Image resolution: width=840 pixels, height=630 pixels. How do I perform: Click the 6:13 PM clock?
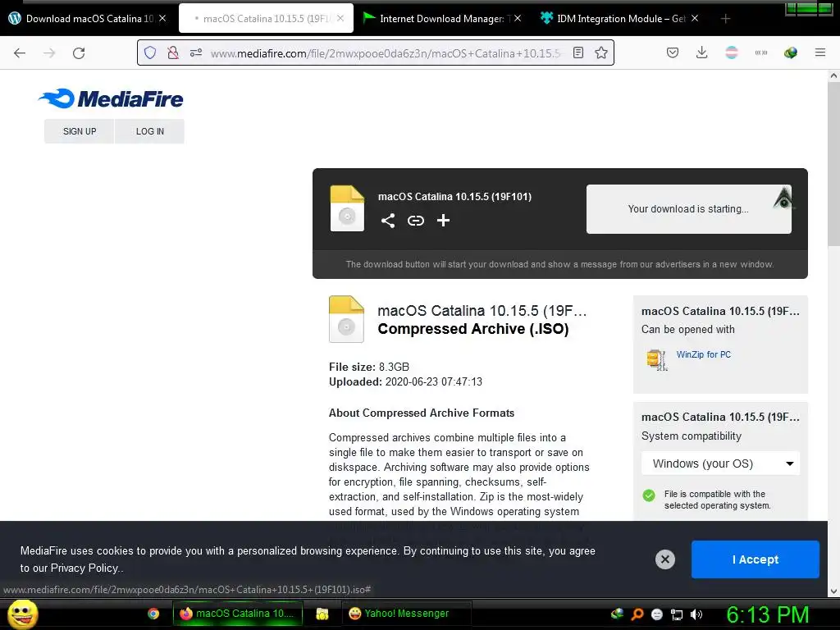click(768, 614)
